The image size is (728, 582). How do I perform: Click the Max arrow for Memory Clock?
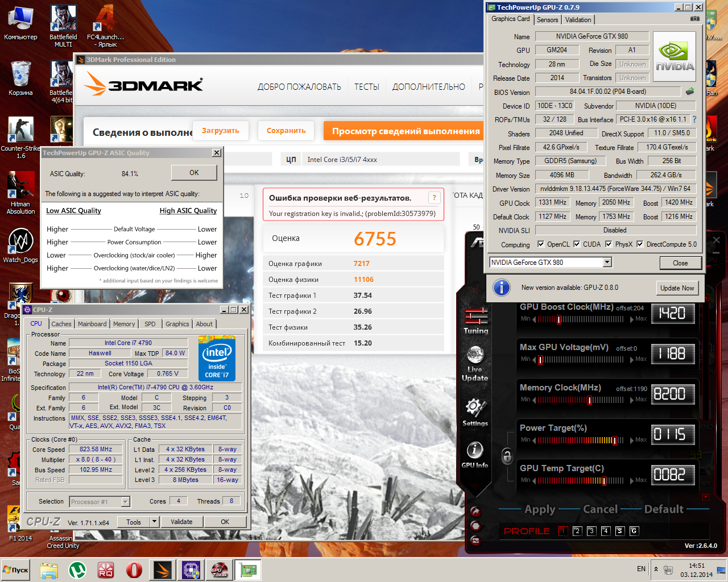coord(632,400)
